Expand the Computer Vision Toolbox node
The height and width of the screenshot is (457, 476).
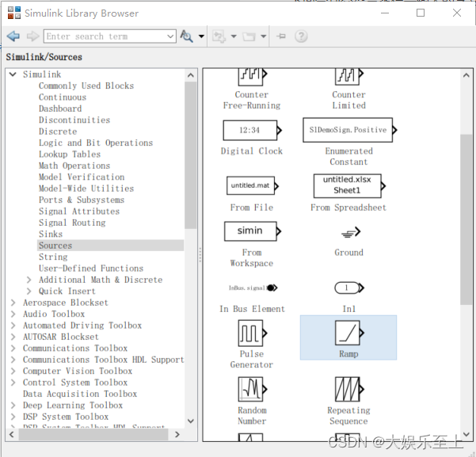[x=13, y=371]
